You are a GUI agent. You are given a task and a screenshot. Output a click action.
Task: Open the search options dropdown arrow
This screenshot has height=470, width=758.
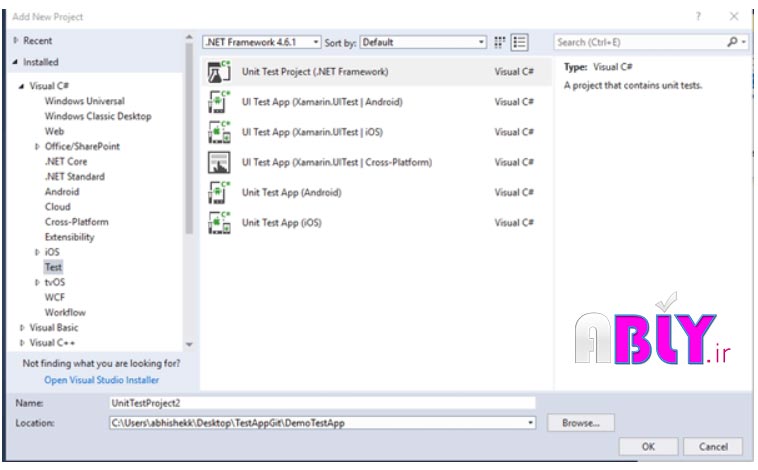tap(744, 42)
